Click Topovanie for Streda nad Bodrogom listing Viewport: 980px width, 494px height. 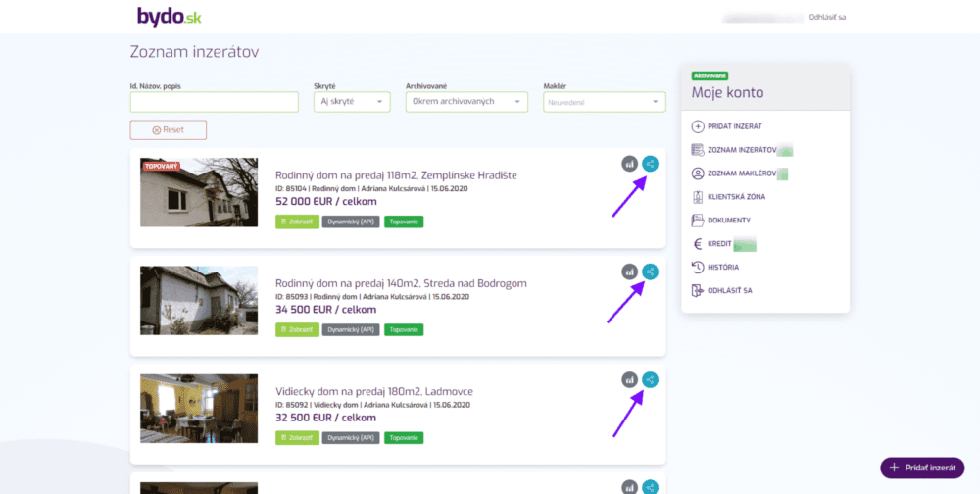404,329
